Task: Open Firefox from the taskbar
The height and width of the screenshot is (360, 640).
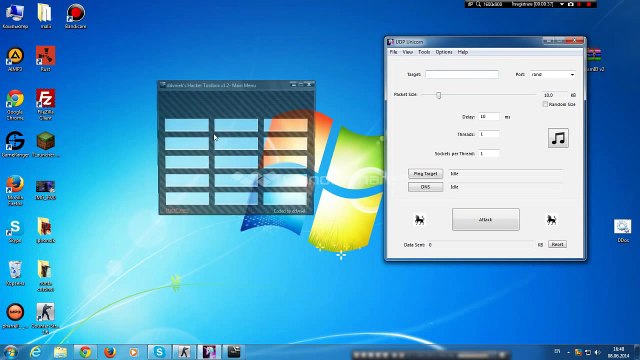Action: point(110,352)
